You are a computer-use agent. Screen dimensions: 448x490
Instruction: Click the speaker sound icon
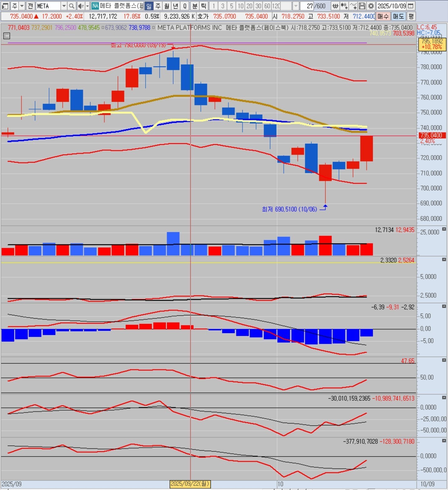[x=81, y=6]
